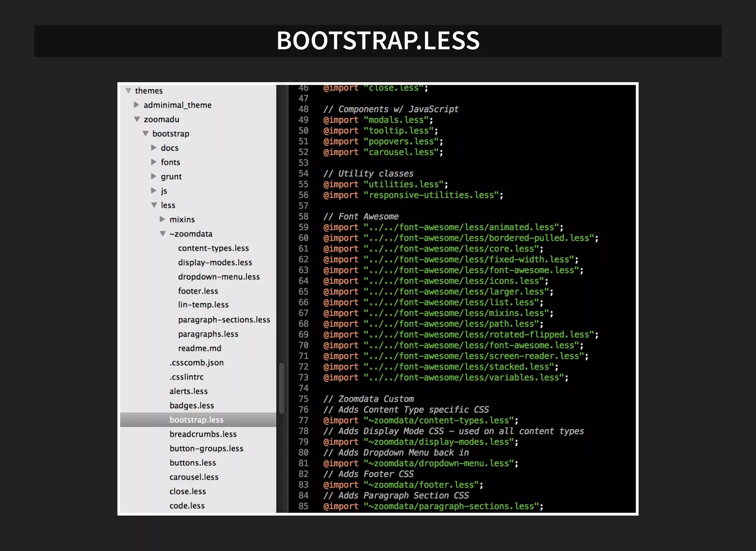
Task: Click the bordered-pulled.less import path
Action: pyautogui.click(x=479, y=238)
